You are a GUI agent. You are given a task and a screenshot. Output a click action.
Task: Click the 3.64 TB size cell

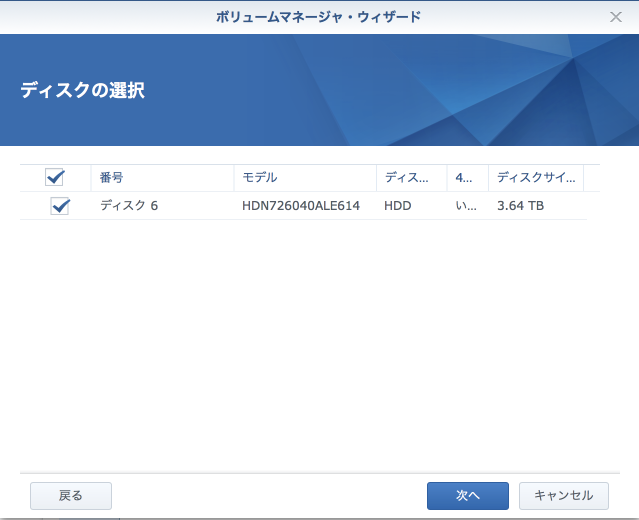pyautogui.click(x=520, y=206)
